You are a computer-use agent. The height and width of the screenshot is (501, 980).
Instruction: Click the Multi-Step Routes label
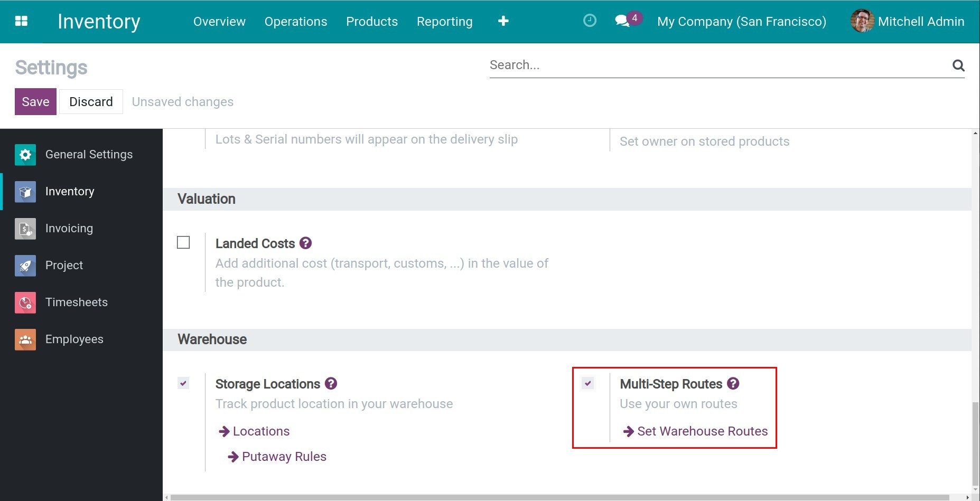671,384
